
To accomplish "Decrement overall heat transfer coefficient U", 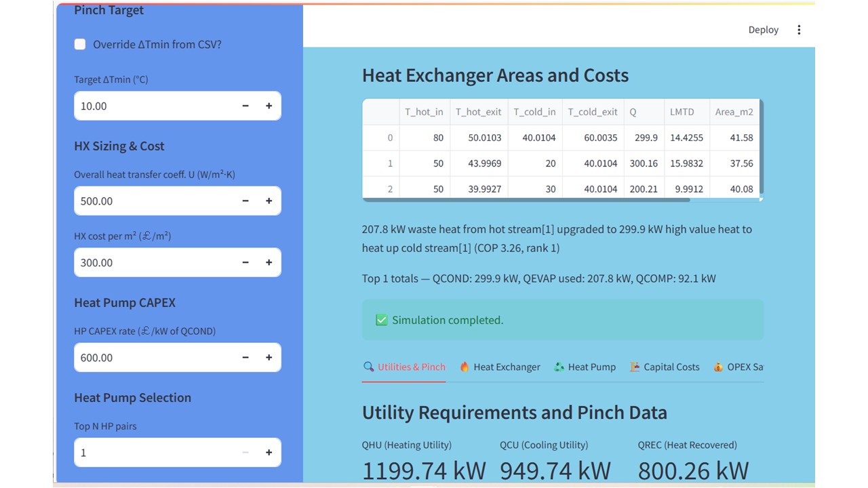I will click(245, 201).
